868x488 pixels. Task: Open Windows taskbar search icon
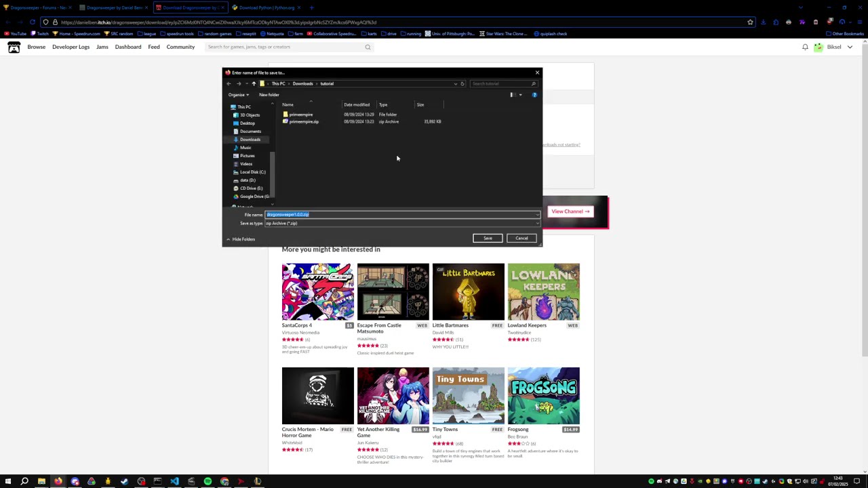click(x=24, y=481)
